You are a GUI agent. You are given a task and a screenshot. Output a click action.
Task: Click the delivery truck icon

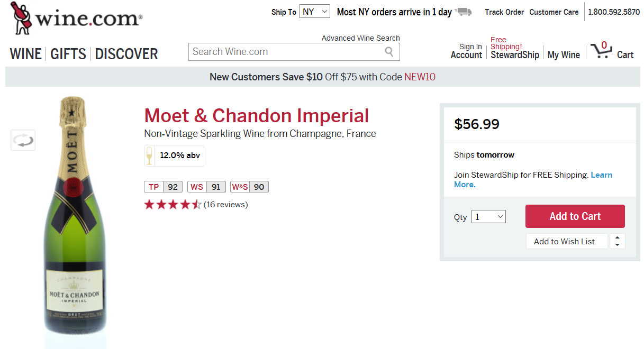tap(464, 12)
